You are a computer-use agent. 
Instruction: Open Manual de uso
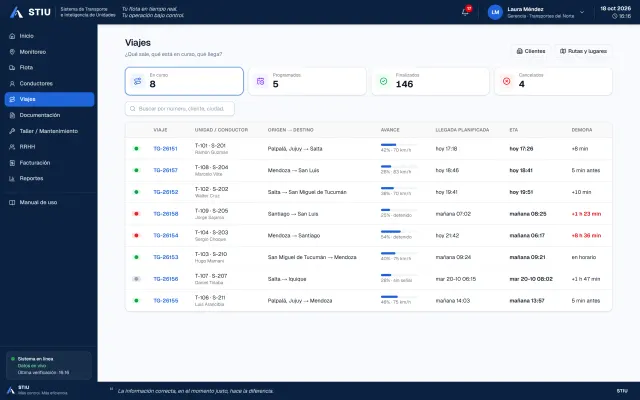click(49, 202)
